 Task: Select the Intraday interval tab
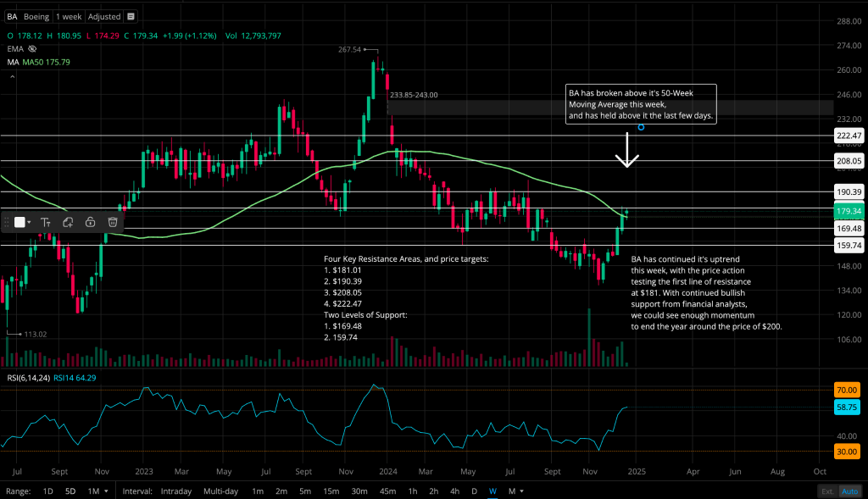(175, 491)
